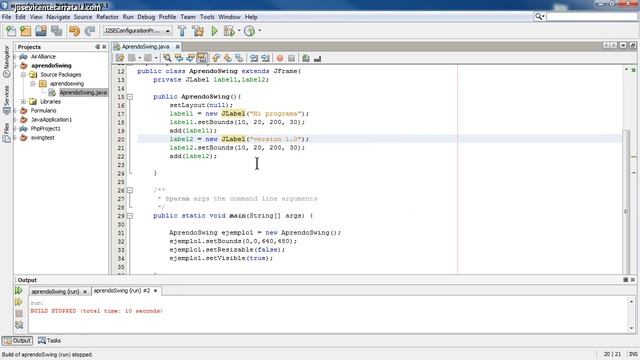Collapse the aprendoswing package node
640x360 pixels.
(x=33, y=84)
